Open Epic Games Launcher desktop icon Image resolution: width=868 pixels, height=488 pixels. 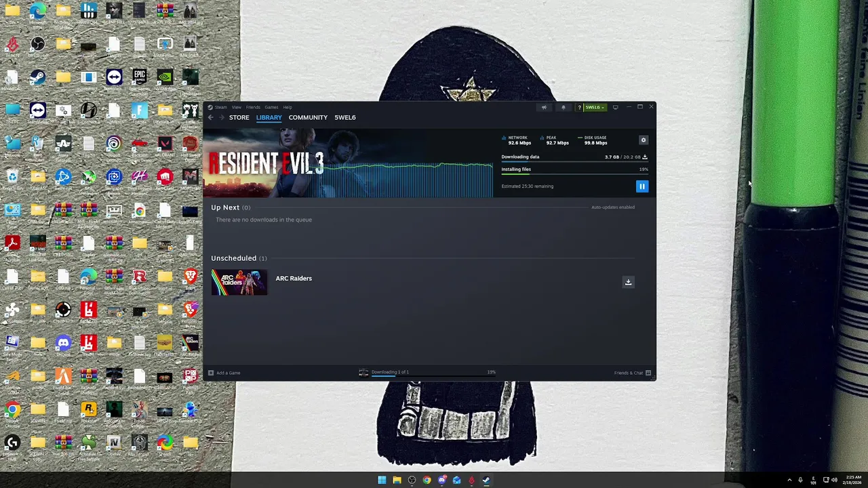pos(139,78)
